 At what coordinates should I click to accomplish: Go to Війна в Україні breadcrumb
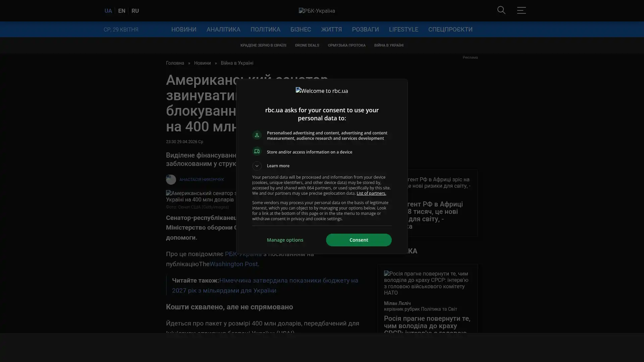point(237,63)
